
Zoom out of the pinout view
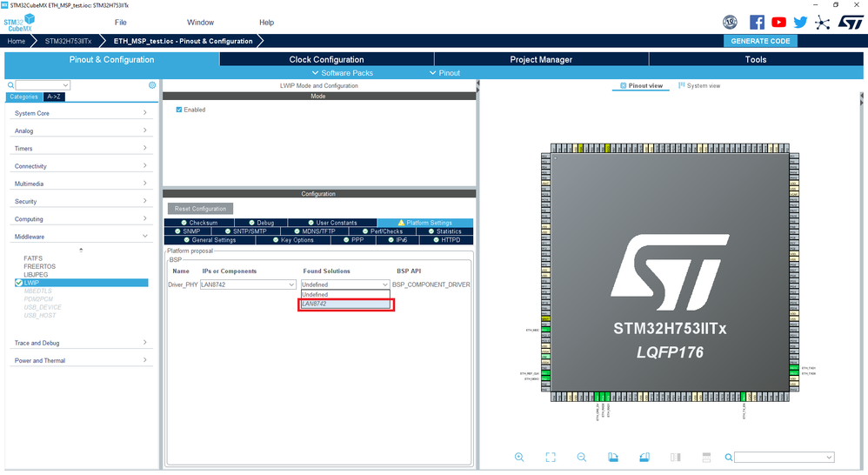click(581, 458)
